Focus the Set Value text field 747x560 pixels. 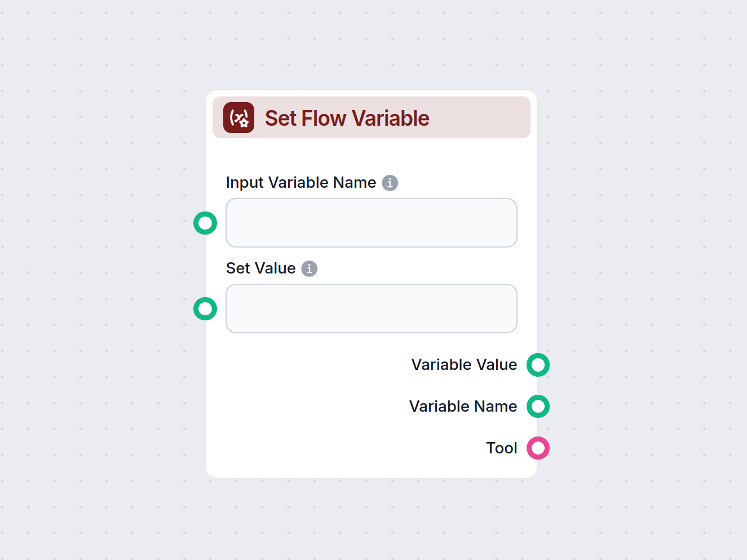click(x=372, y=308)
